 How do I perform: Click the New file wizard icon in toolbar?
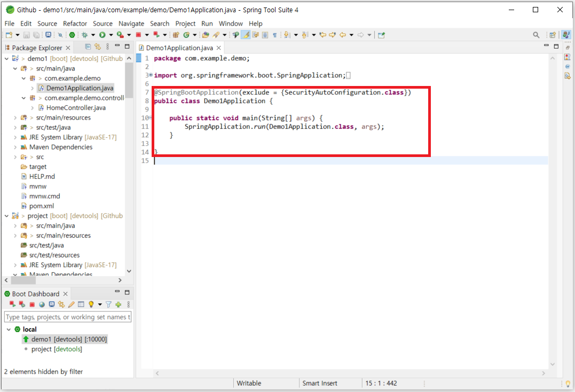(9, 35)
